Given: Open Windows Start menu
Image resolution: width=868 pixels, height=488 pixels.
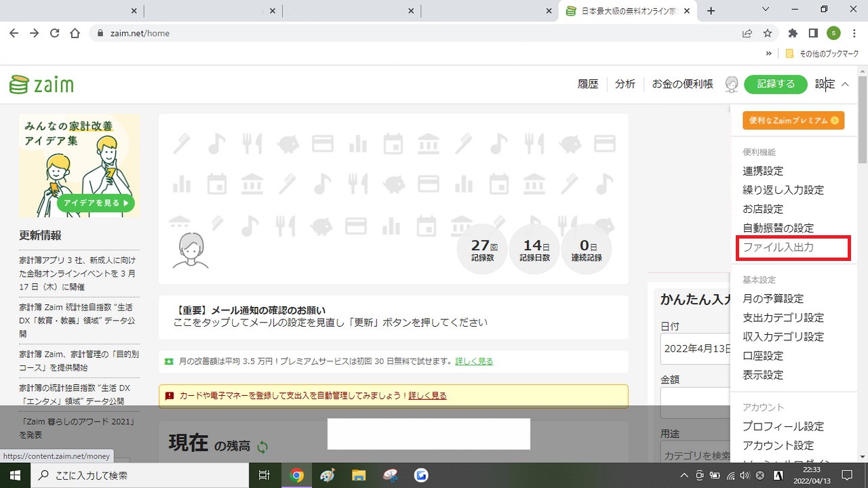Looking at the screenshot, I should [x=14, y=475].
